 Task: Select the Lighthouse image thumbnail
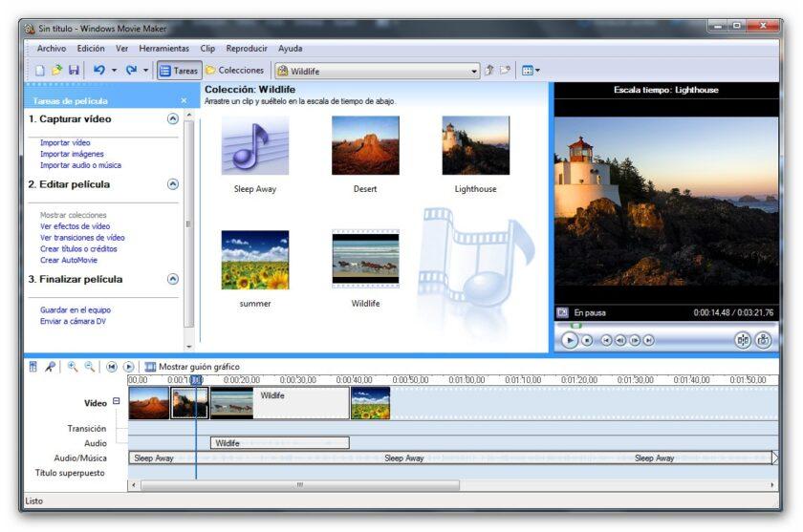coord(476,146)
